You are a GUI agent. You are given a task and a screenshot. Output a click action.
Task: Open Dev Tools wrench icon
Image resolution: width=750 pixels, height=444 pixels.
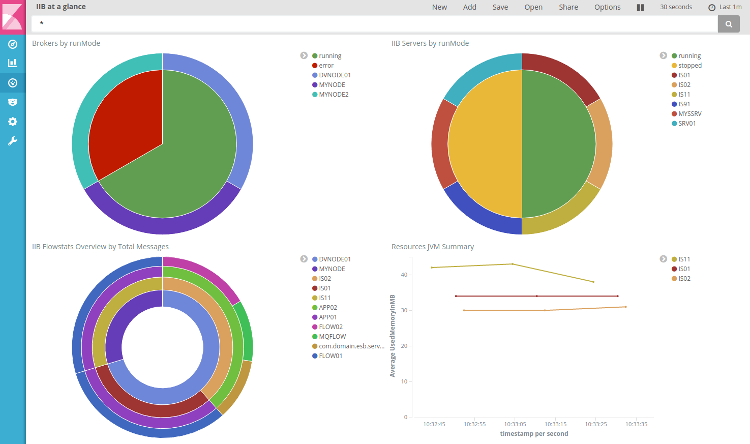click(x=12, y=140)
